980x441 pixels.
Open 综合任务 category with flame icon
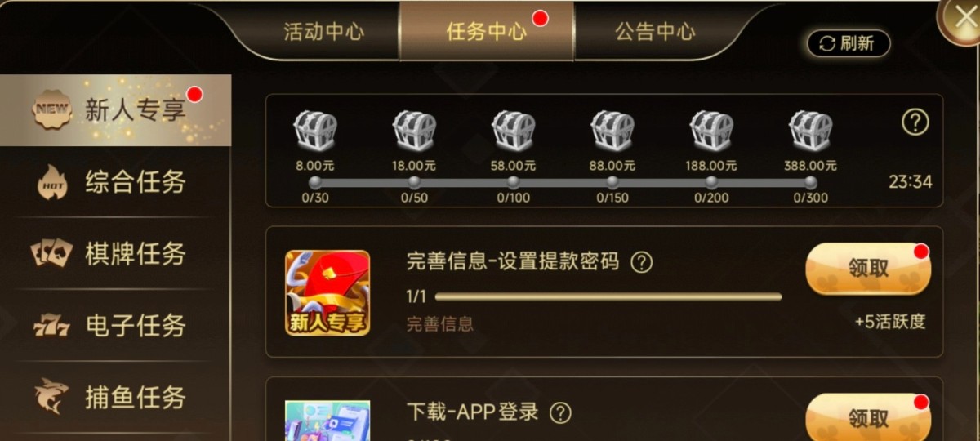click(x=115, y=181)
